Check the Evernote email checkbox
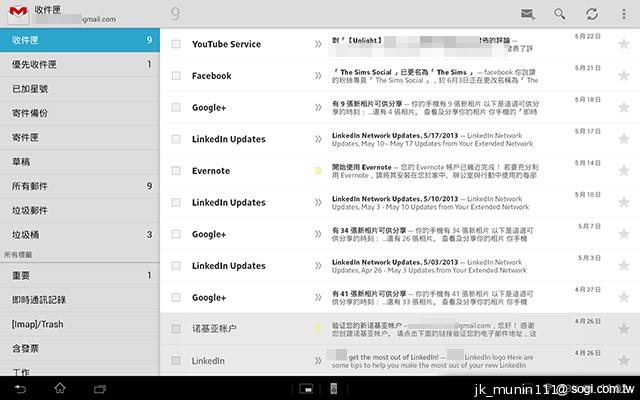640x400 pixels. pyautogui.click(x=176, y=171)
